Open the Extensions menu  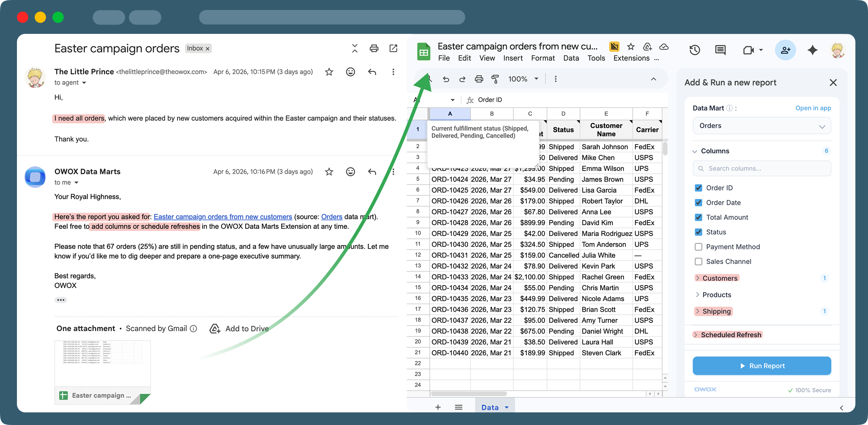pyautogui.click(x=631, y=58)
